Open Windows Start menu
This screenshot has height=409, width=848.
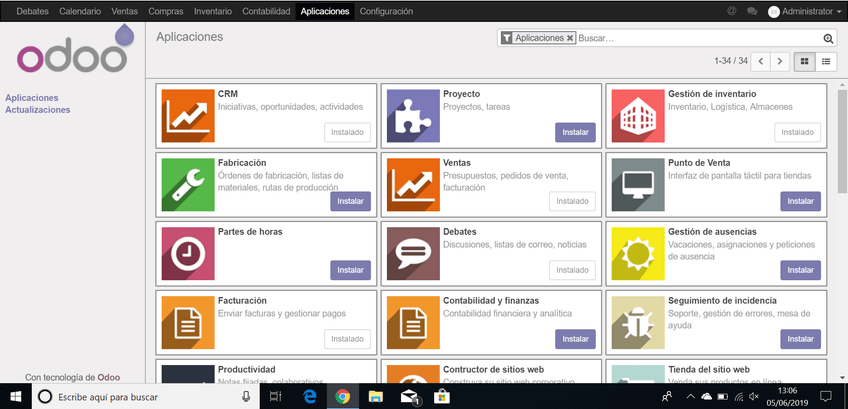pyautogui.click(x=16, y=397)
